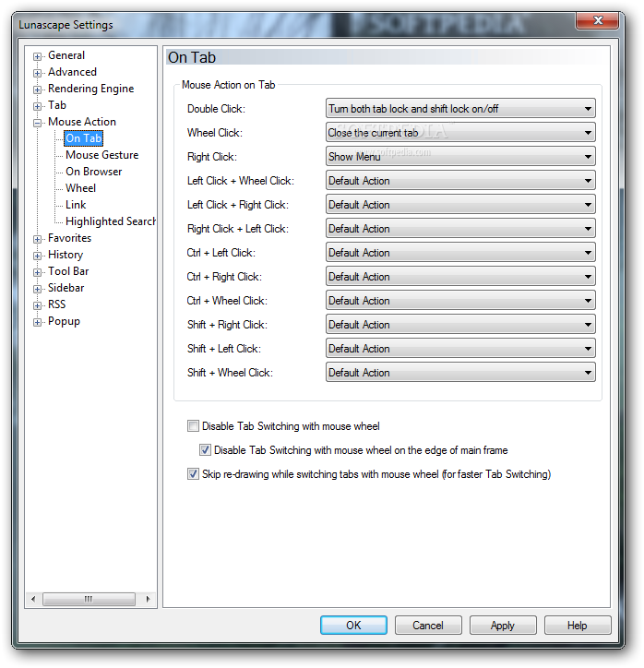Open the Wheel settings page
The height and width of the screenshot is (668, 644).
pyautogui.click(x=80, y=188)
